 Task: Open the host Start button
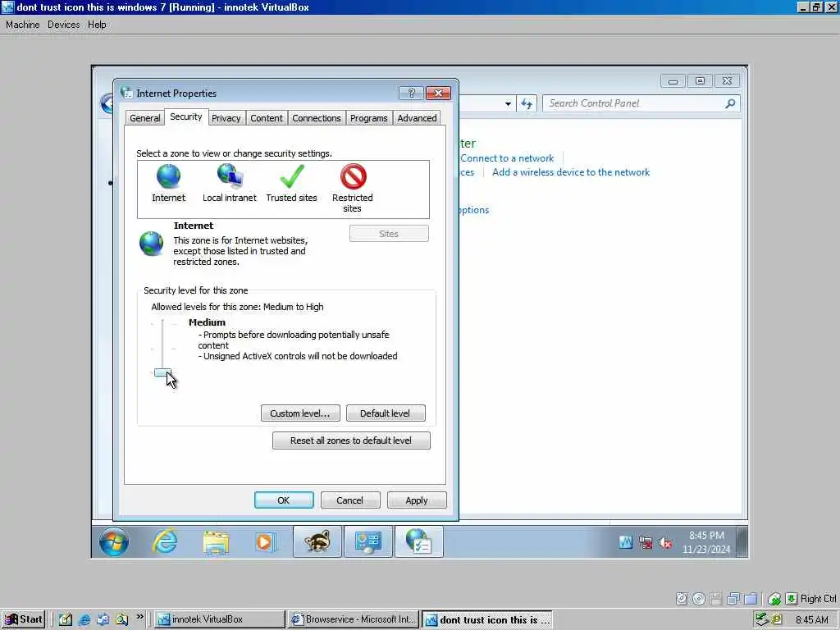coord(23,619)
